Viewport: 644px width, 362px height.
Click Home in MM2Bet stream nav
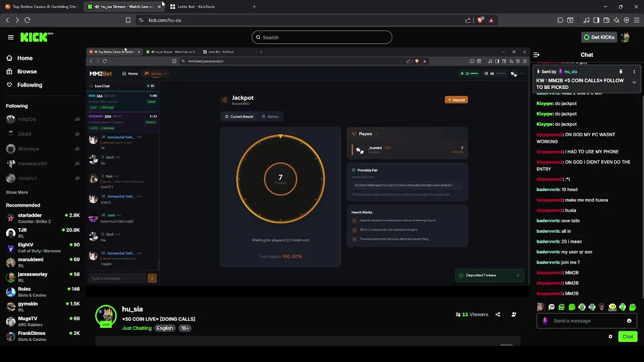pyautogui.click(x=130, y=73)
